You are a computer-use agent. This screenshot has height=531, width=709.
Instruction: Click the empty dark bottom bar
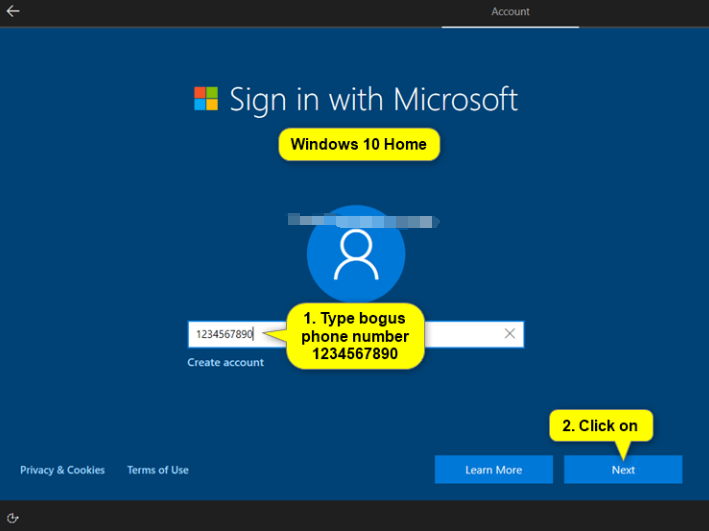[360, 516]
